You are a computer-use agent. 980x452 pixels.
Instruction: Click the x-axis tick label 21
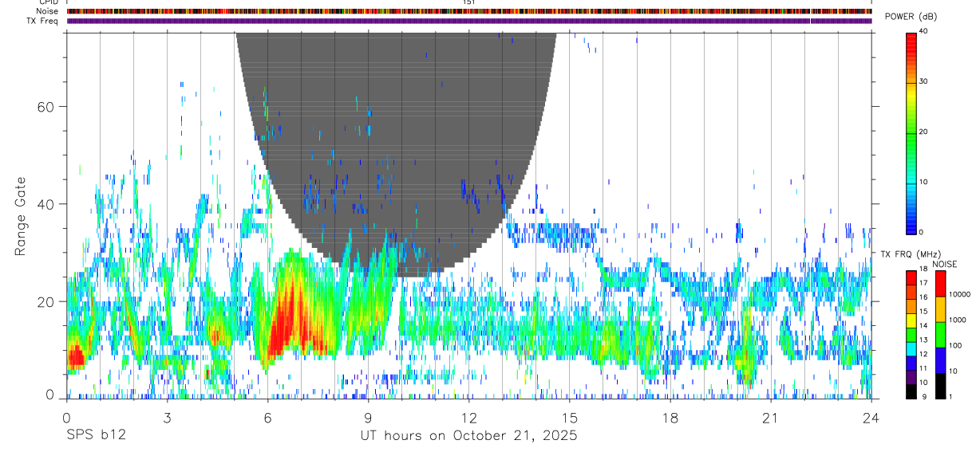tap(771, 418)
